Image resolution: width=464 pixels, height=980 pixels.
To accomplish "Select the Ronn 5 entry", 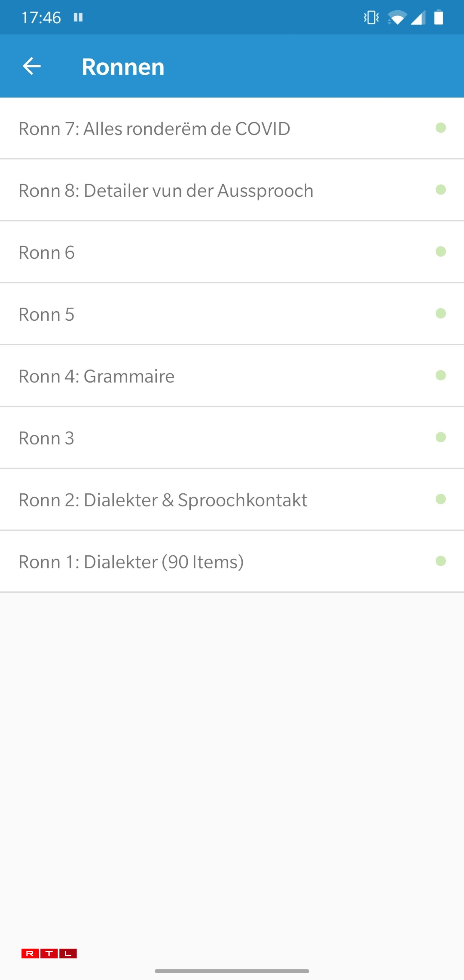I will pos(47,314).
